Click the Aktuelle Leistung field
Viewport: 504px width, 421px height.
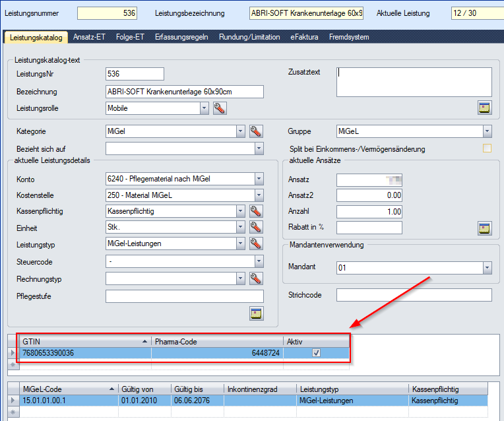[x=478, y=13]
